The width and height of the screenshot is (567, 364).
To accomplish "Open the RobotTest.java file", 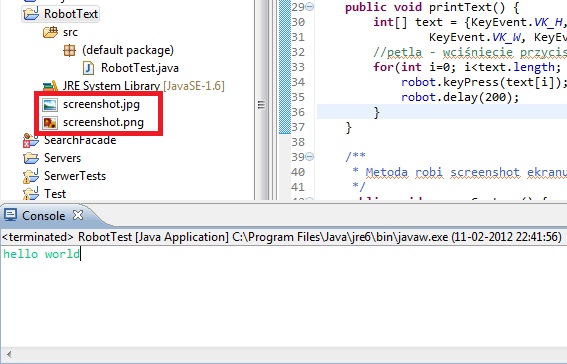I will tap(140, 68).
